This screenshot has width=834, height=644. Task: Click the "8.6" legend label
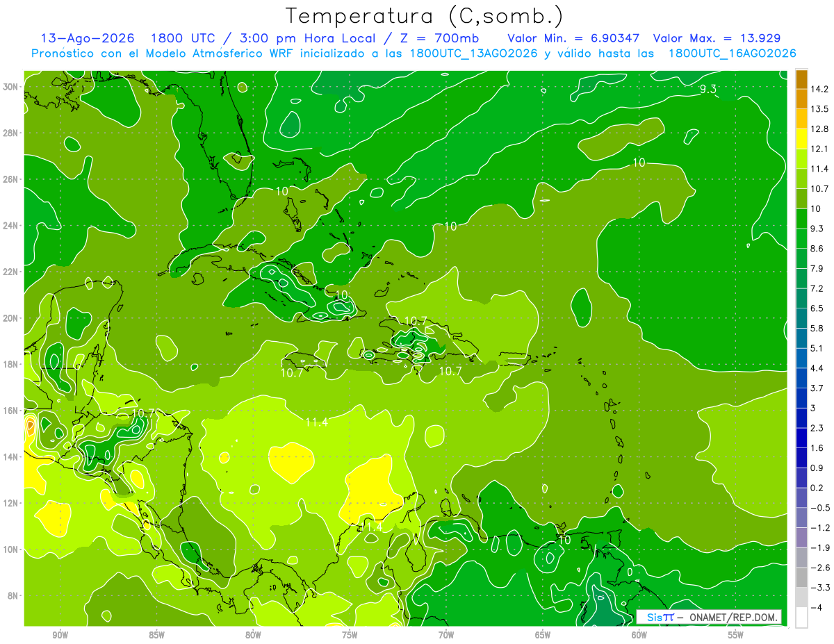817,248
